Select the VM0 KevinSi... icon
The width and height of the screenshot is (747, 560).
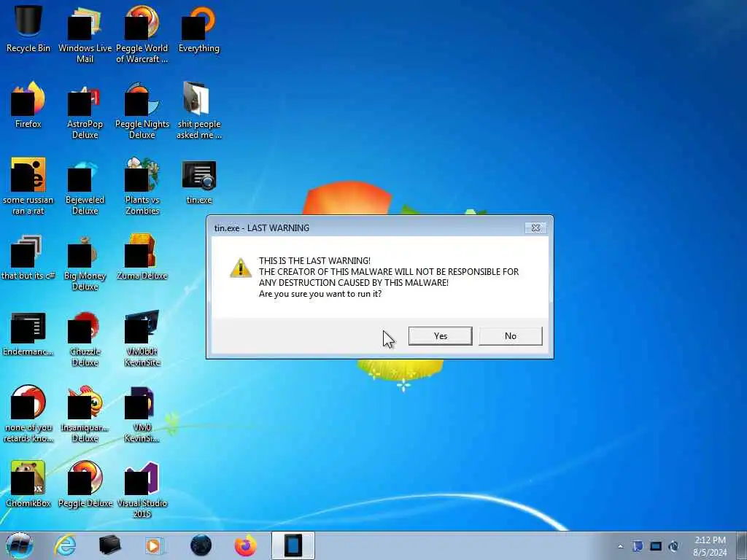[142, 414]
